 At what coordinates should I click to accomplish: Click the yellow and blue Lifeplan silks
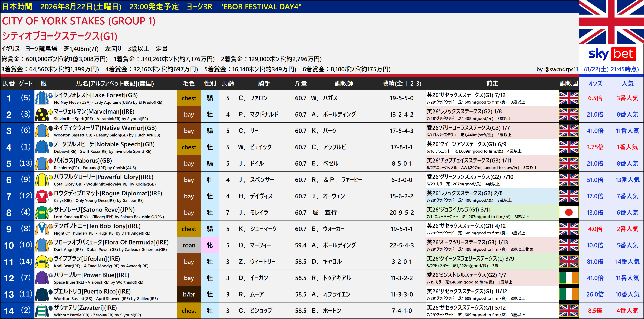coord(44,261)
